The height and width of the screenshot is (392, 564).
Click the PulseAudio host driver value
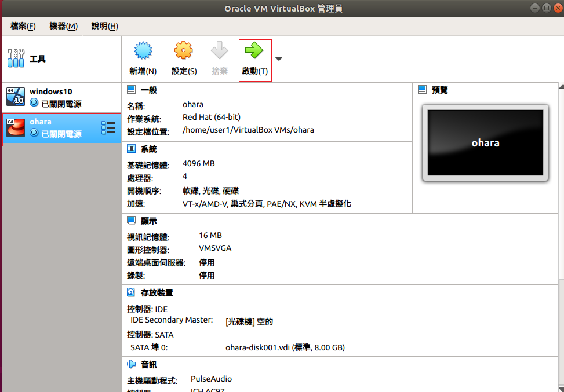pos(211,379)
